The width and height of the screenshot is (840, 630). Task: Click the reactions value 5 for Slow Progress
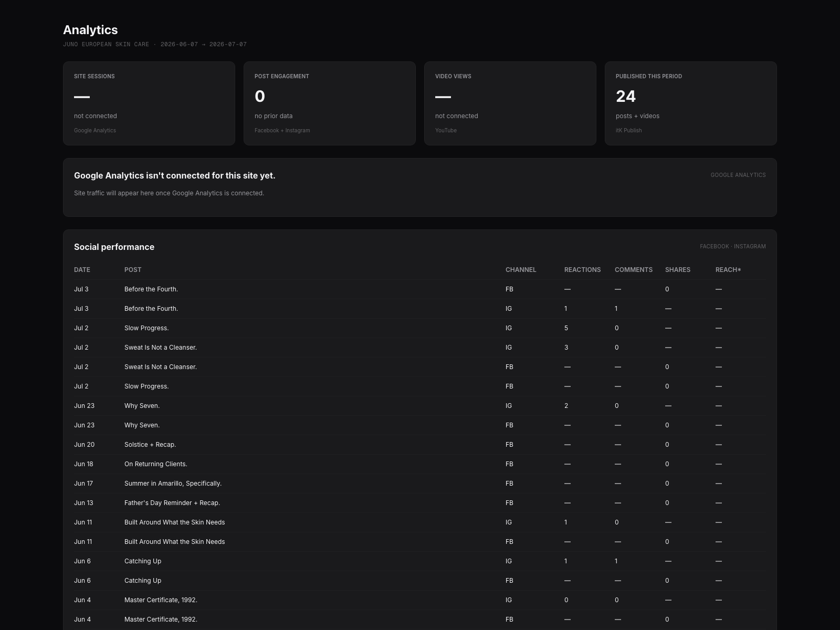click(566, 328)
